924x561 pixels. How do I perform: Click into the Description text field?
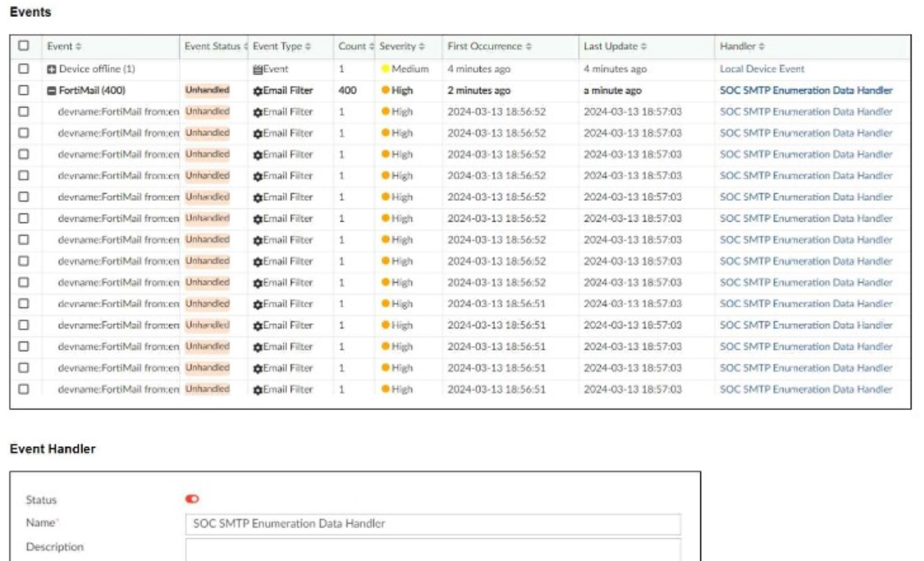point(433,548)
